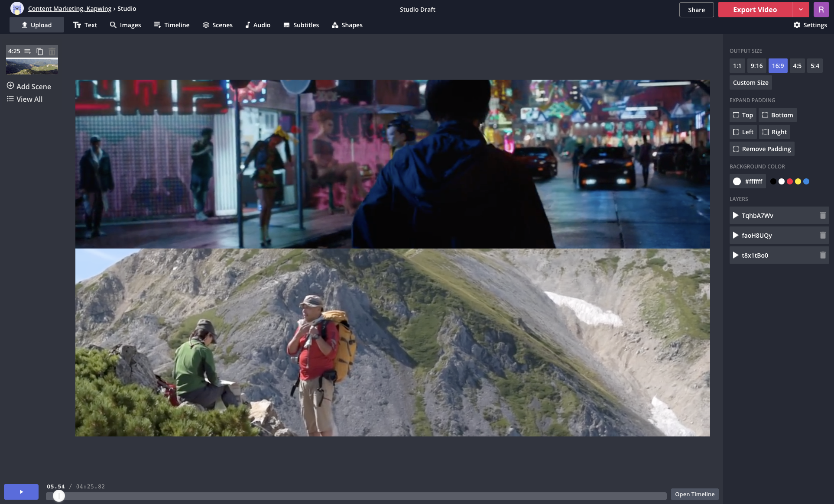This screenshot has width=834, height=504.
Task: Click Open Timeline button
Action: (x=694, y=494)
